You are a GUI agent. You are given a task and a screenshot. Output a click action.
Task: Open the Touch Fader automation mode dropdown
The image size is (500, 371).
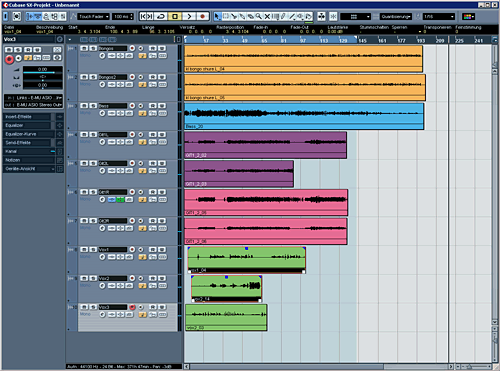coord(94,16)
